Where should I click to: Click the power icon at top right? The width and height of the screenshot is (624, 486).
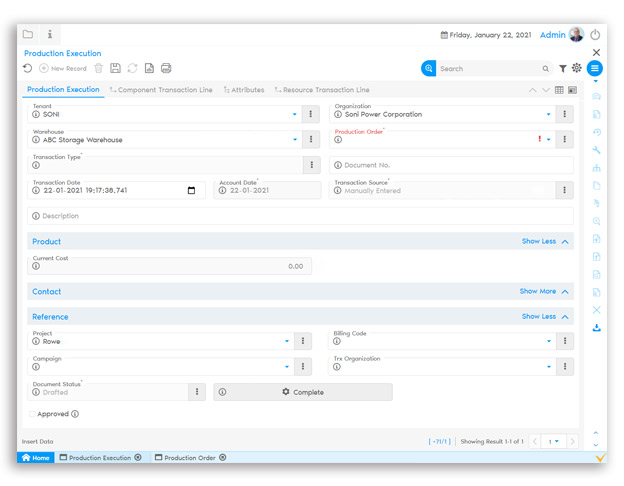596,35
